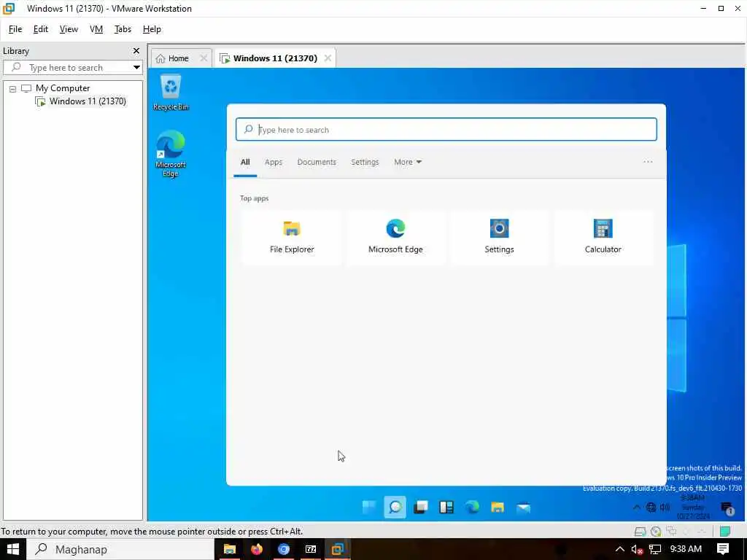Expand the More filter dropdown
The height and width of the screenshot is (560, 747).
(x=408, y=162)
